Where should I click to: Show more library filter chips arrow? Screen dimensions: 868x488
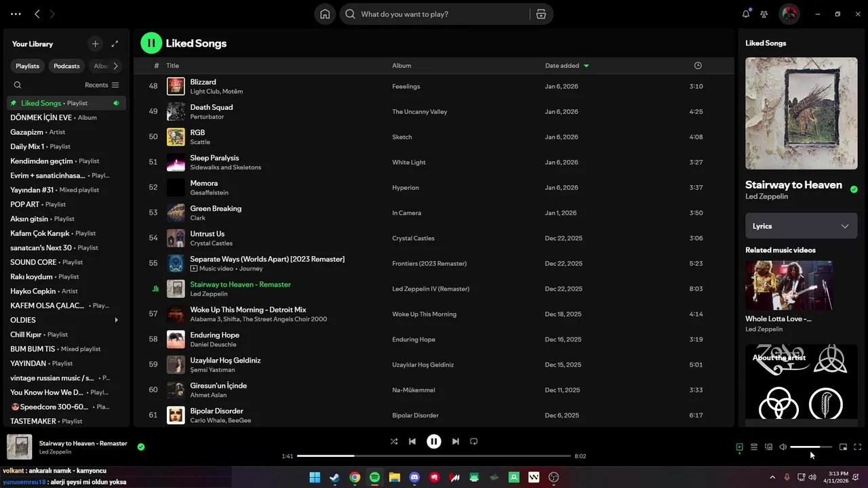coord(115,66)
